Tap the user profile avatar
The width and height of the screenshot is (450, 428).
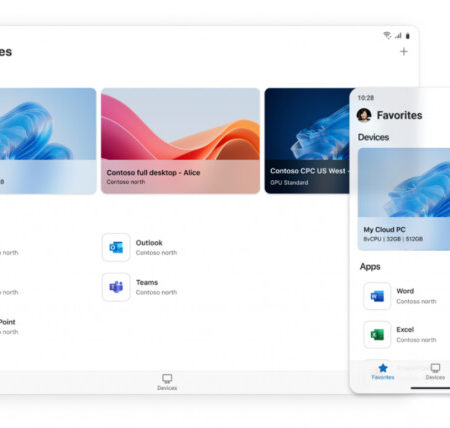pos(364,115)
